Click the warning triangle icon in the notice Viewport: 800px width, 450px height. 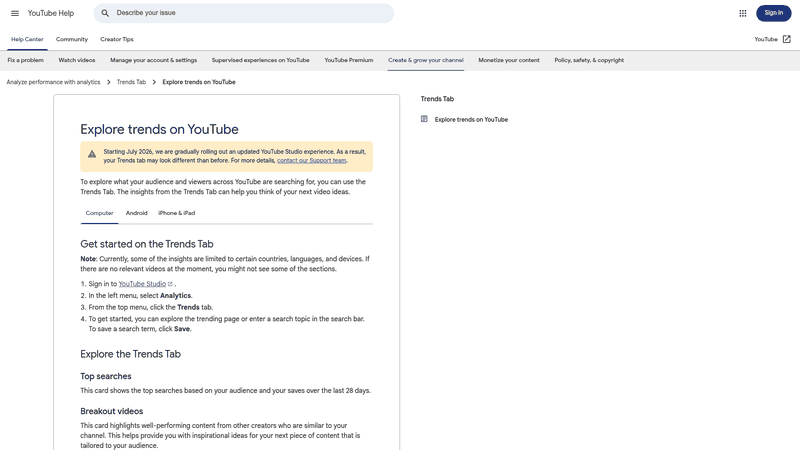[92, 154]
